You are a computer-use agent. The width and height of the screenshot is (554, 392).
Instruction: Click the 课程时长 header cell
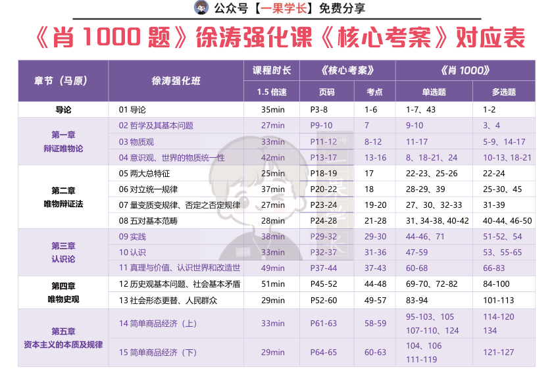coord(272,70)
